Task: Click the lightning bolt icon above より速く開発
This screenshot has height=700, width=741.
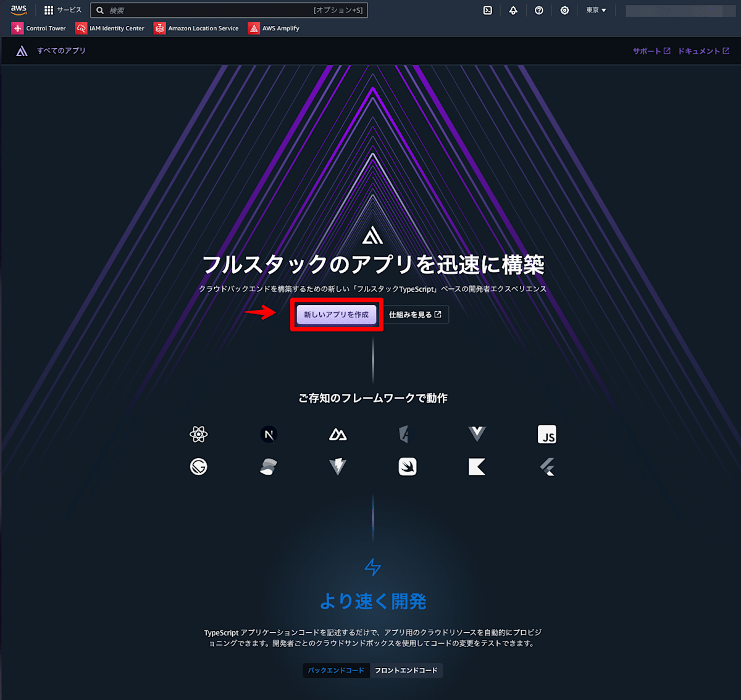Action: [x=373, y=567]
